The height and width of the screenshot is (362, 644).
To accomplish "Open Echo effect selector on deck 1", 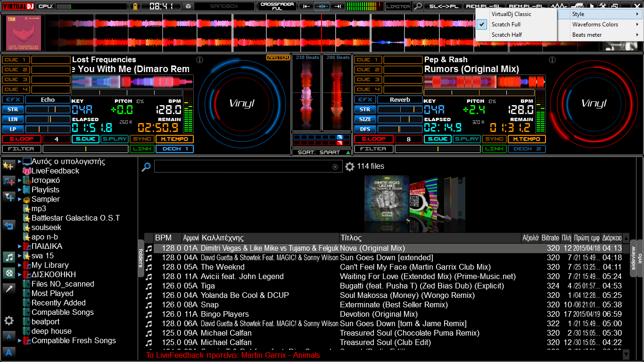I will point(48,99).
